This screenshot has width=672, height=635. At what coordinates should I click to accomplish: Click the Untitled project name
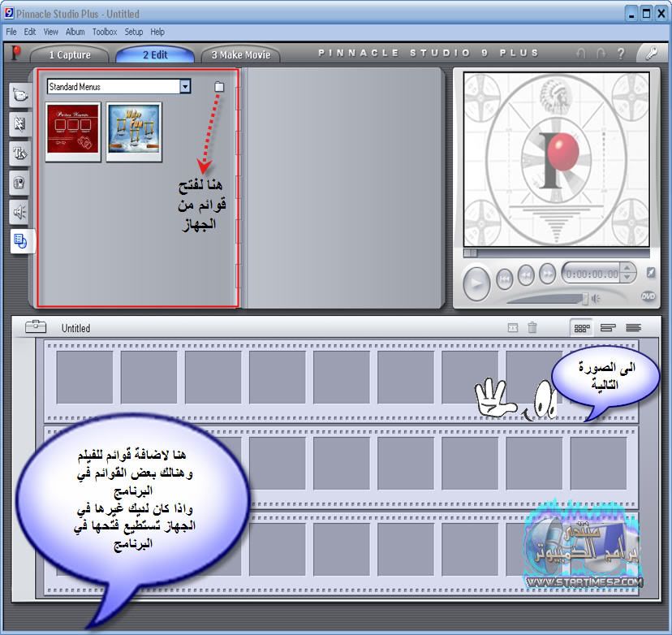click(x=75, y=328)
